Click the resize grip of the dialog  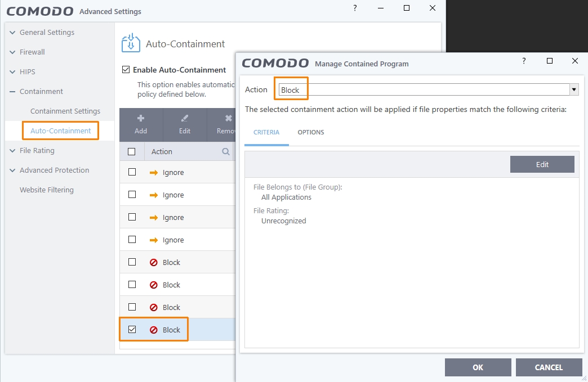584,379
